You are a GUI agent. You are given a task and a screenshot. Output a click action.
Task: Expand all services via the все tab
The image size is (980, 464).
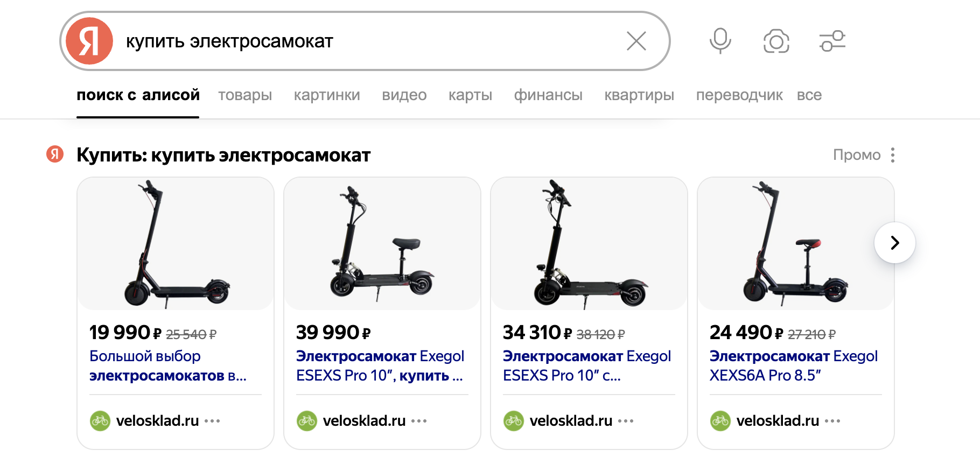tap(809, 95)
